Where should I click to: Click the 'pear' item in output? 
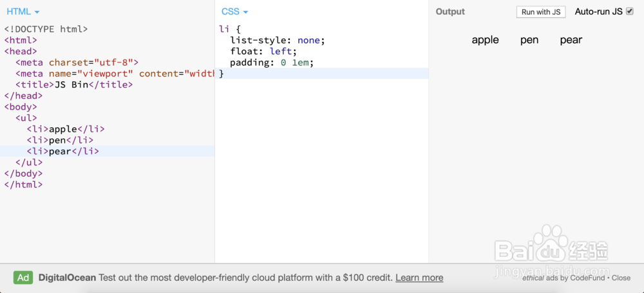coord(571,40)
